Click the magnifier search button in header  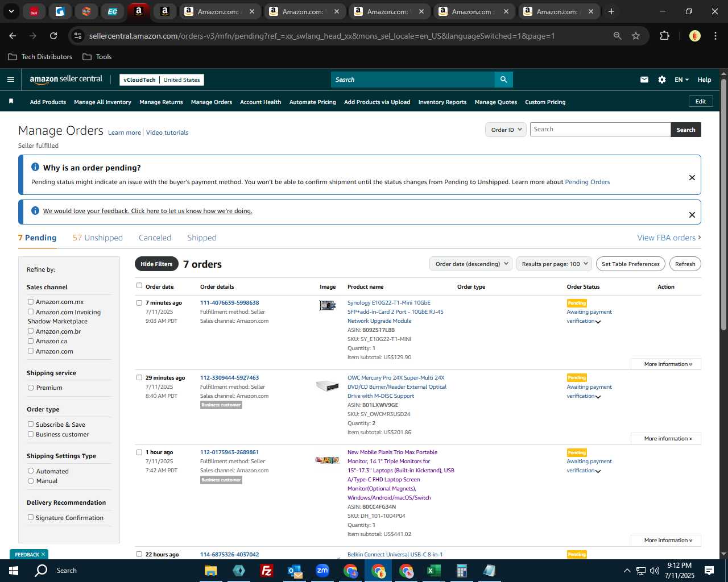click(x=504, y=80)
